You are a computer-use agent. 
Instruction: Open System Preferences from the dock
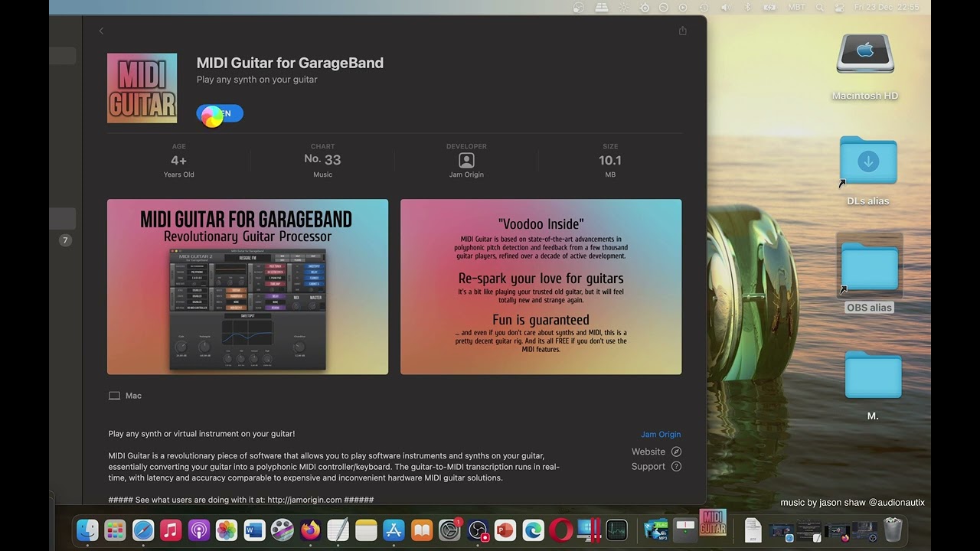[x=449, y=530]
